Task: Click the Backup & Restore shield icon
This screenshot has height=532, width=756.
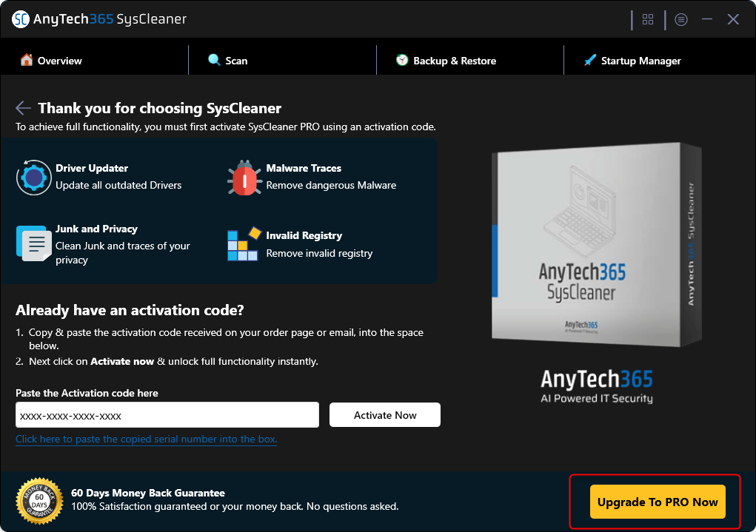Action: (x=401, y=60)
